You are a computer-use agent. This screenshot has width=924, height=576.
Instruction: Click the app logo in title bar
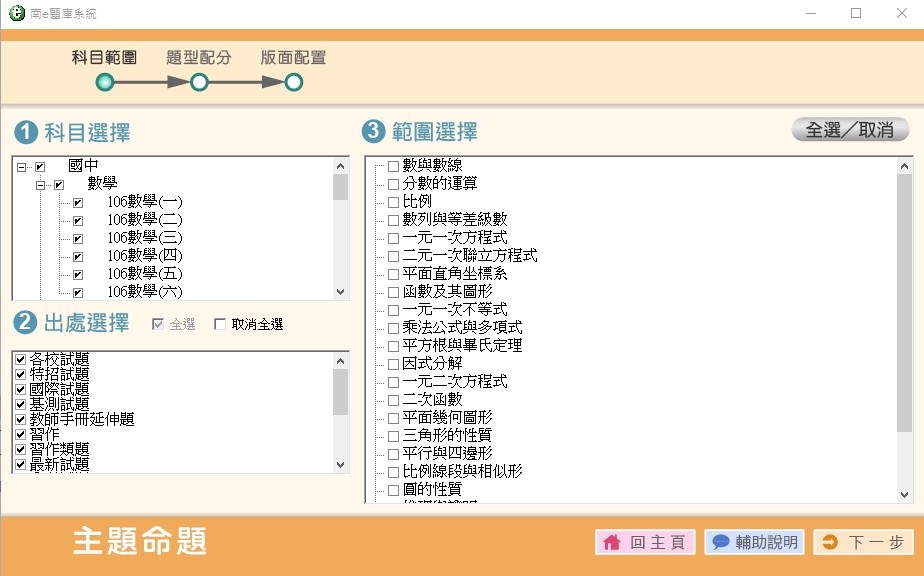click(x=16, y=13)
